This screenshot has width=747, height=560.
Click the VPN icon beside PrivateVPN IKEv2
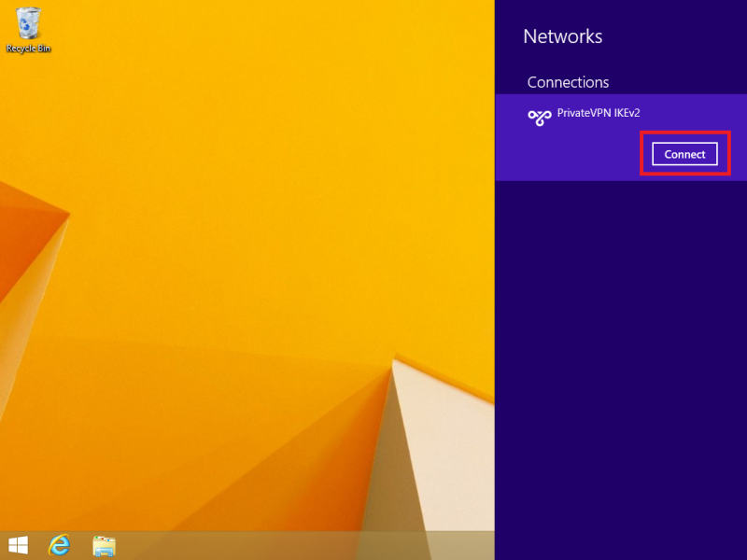click(x=540, y=117)
